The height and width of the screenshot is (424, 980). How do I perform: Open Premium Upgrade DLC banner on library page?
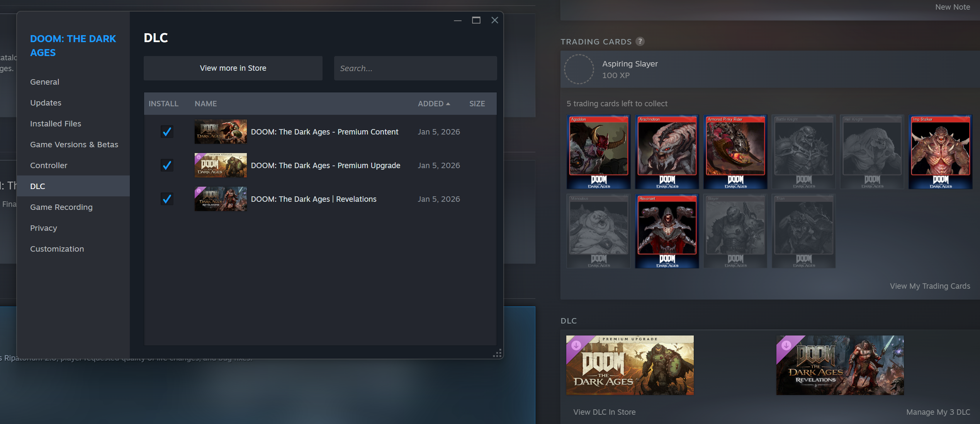pos(630,365)
